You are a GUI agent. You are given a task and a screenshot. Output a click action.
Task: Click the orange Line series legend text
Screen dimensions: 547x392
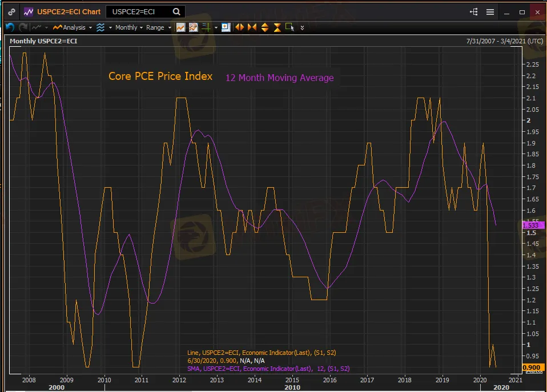pyautogui.click(x=266, y=353)
